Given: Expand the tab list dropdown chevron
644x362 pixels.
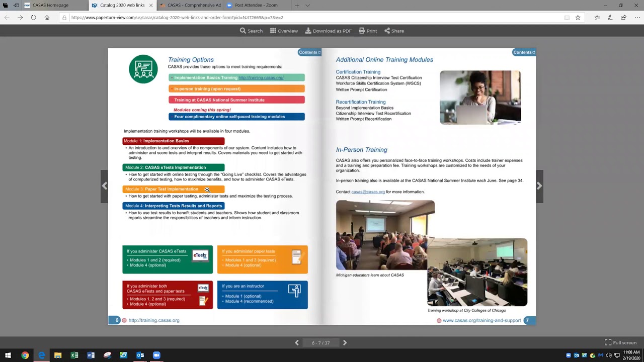Looking at the screenshot, I should click(307, 5).
